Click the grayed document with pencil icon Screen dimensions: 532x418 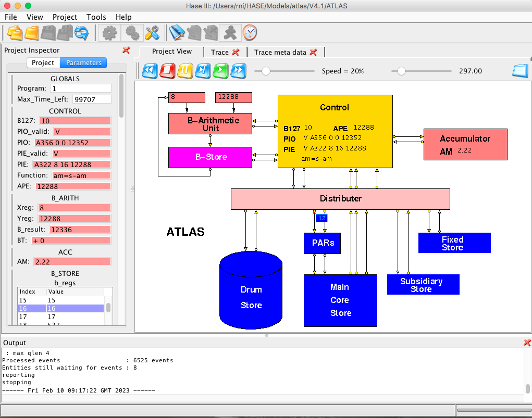194,33
